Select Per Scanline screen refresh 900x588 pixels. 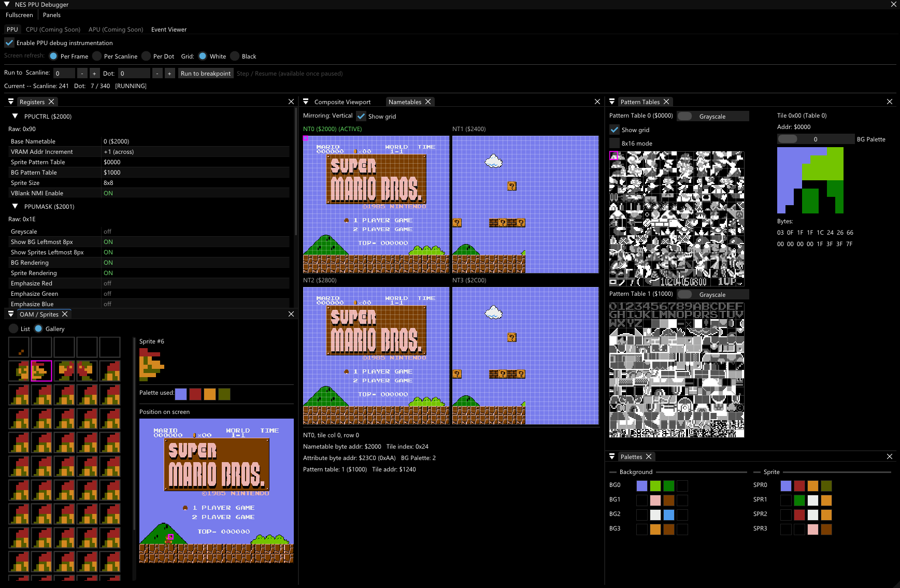[x=97, y=56]
